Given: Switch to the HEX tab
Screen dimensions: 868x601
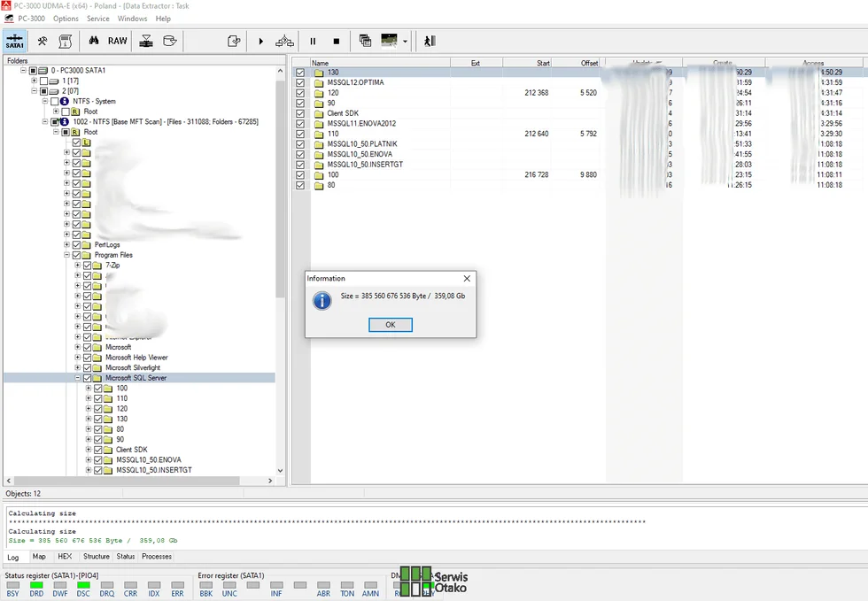Looking at the screenshot, I should [65, 557].
